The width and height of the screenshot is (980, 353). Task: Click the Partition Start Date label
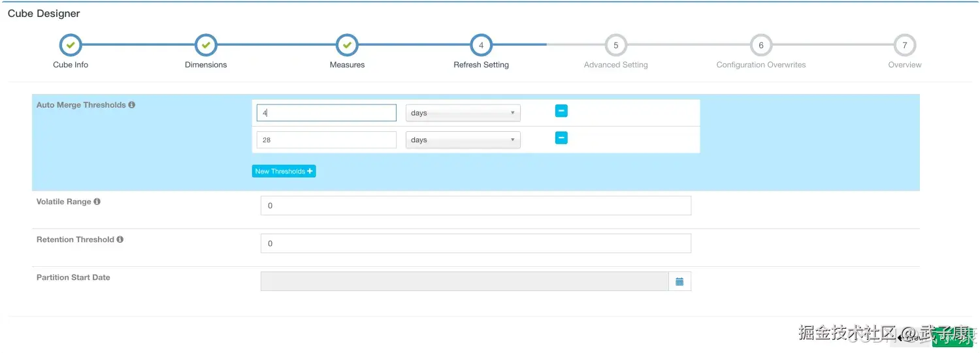click(x=73, y=277)
